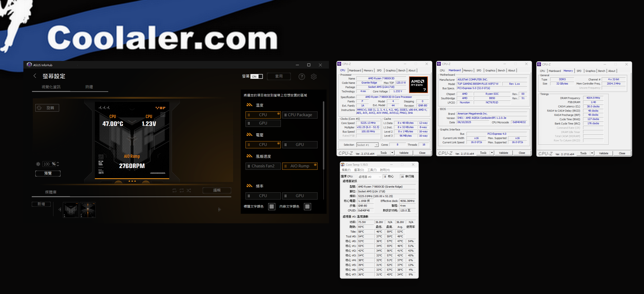Open the help question mark icon
The width and height of the screenshot is (644, 294).
[x=302, y=77]
